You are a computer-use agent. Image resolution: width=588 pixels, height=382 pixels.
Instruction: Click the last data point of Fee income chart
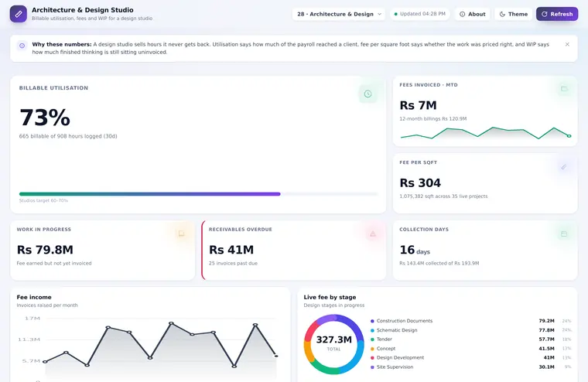(276, 356)
